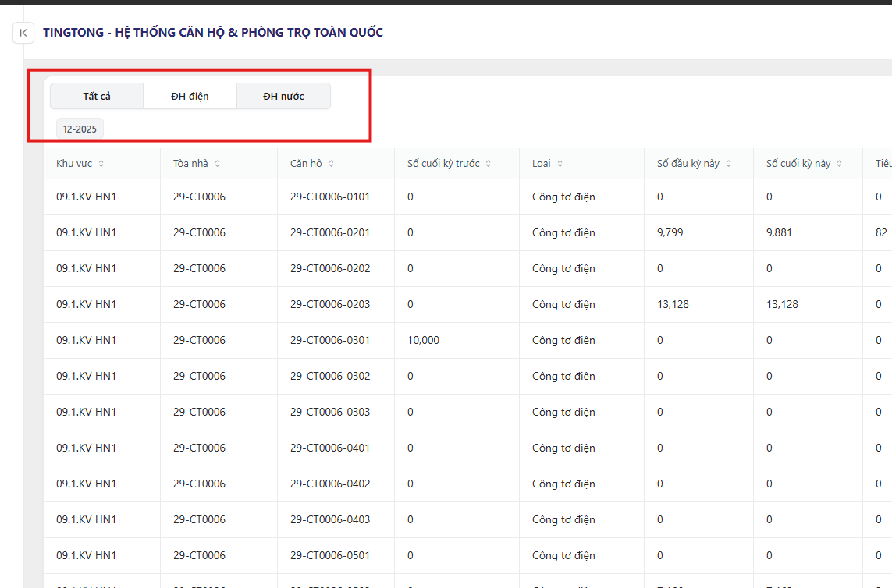Select apartment 29-CT0006-0501 cell
Screen dimensions: 892x588
tap(330, 555)
